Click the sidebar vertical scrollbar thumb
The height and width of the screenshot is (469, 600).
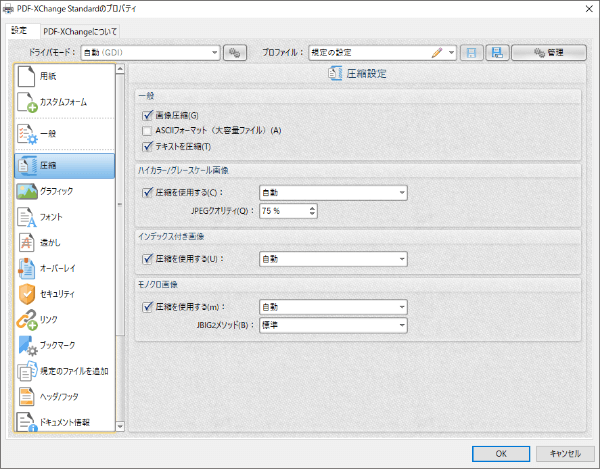coord(120,205)
